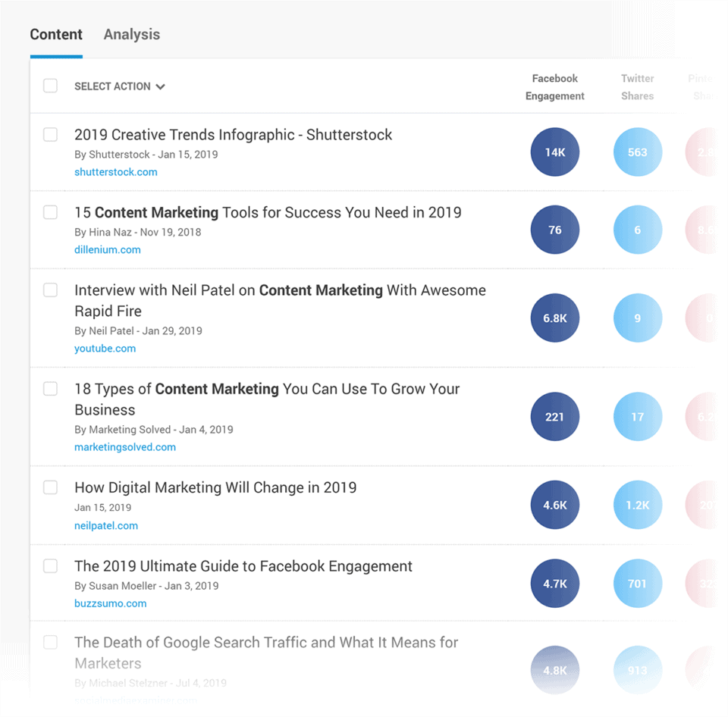Visit the youtube.com link under Neil Patel interview
The image size is (728, 717).
tap(105, 348)
